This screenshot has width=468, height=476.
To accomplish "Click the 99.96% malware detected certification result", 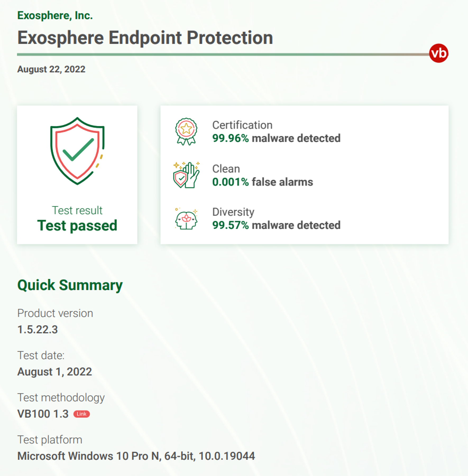I will coord(276,138).
